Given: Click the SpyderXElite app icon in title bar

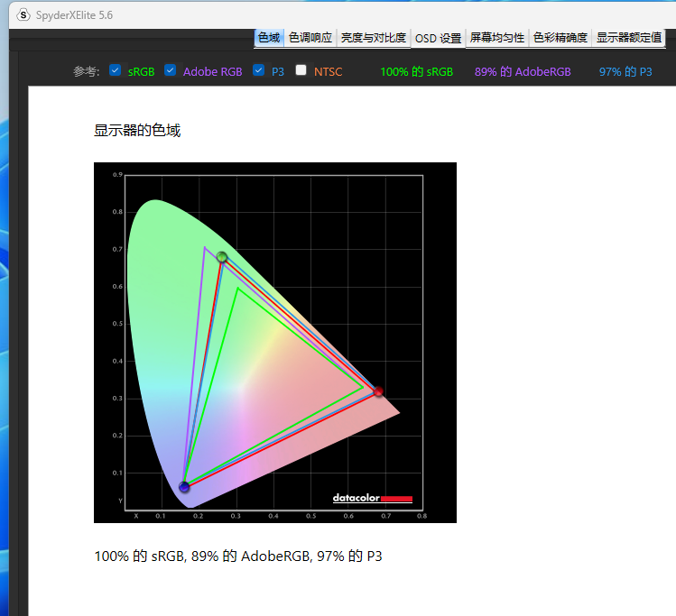Looking at the screenshot, I should [23, 15].
